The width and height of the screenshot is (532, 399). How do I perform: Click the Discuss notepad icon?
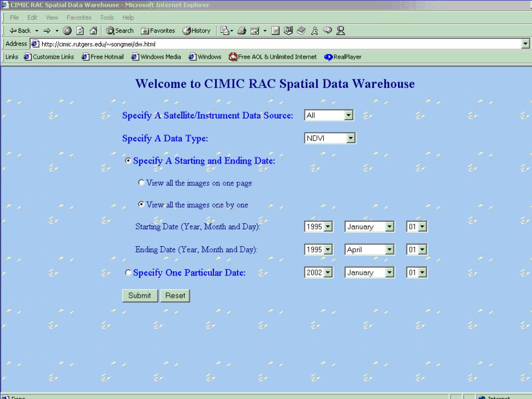pyautogui.click(x=275, y=31)
